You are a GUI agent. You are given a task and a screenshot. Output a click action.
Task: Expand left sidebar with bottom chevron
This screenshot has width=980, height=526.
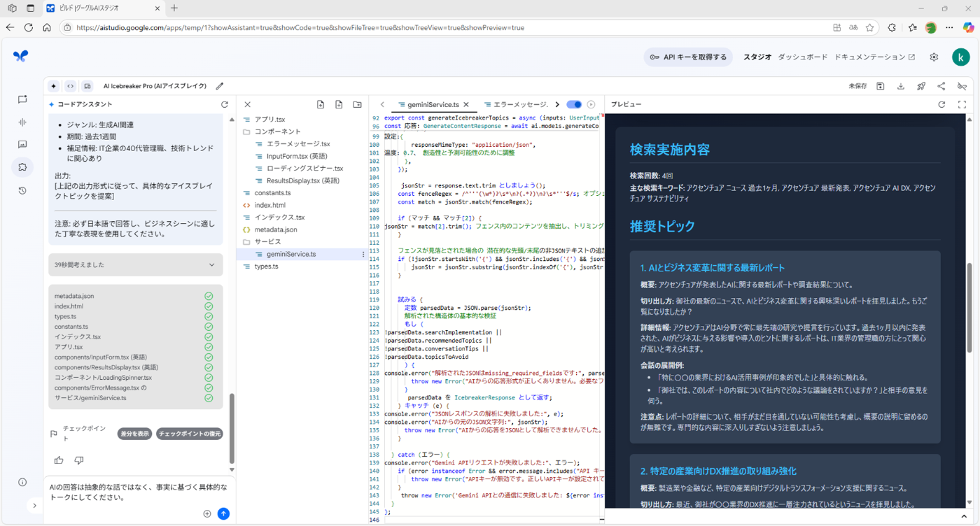click(34, 505)
